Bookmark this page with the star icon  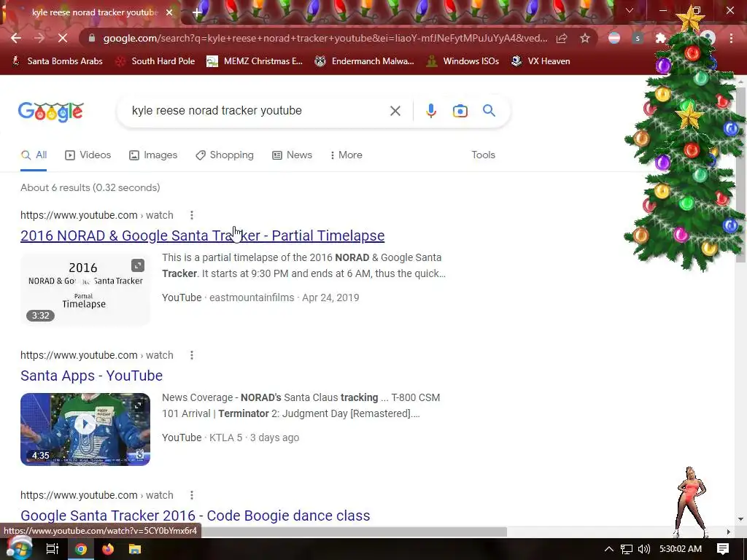pos(585,38)
